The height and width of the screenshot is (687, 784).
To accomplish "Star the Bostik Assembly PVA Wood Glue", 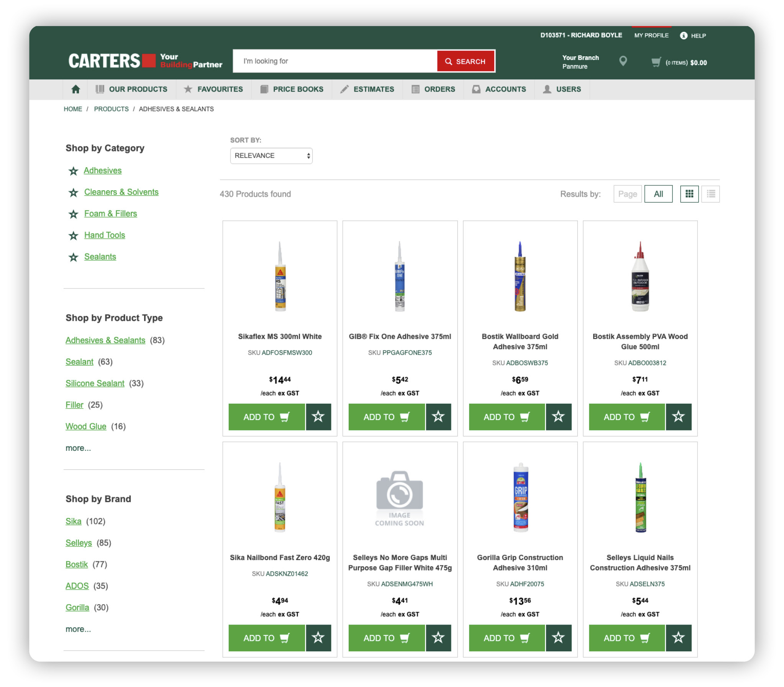I will click(678, 417).
